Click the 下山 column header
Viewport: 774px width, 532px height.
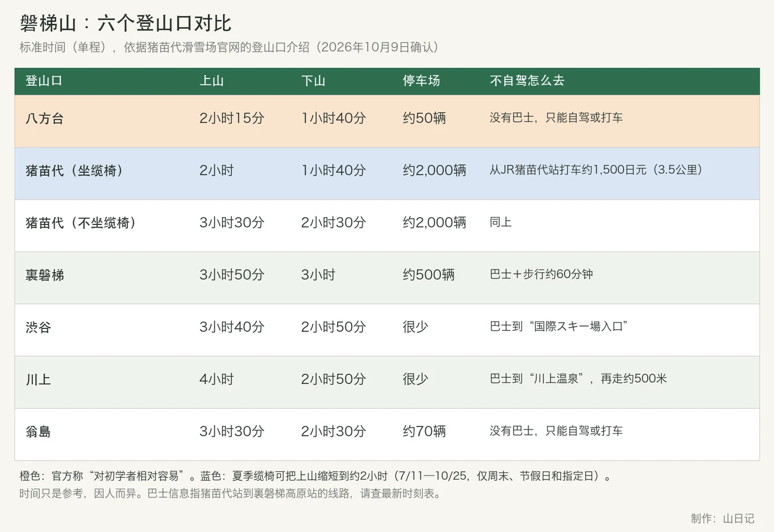click(313, 81)
